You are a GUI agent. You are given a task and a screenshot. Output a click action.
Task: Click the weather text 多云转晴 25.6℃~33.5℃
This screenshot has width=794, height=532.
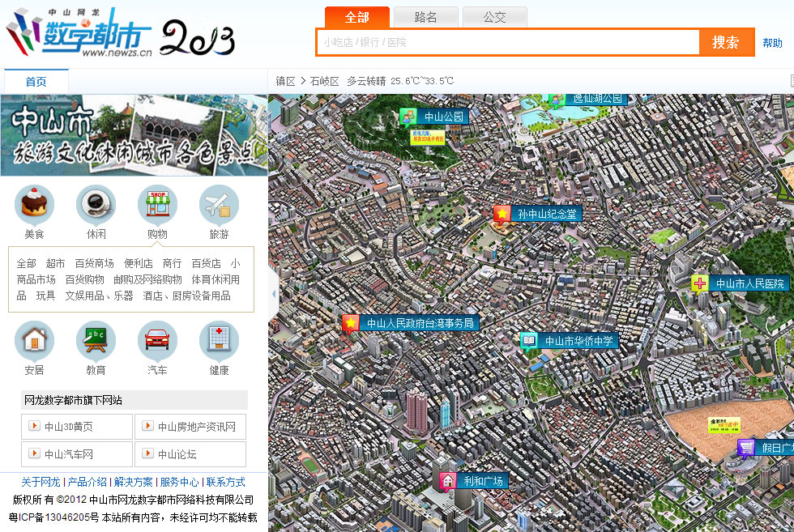click(x=400, y=81)
